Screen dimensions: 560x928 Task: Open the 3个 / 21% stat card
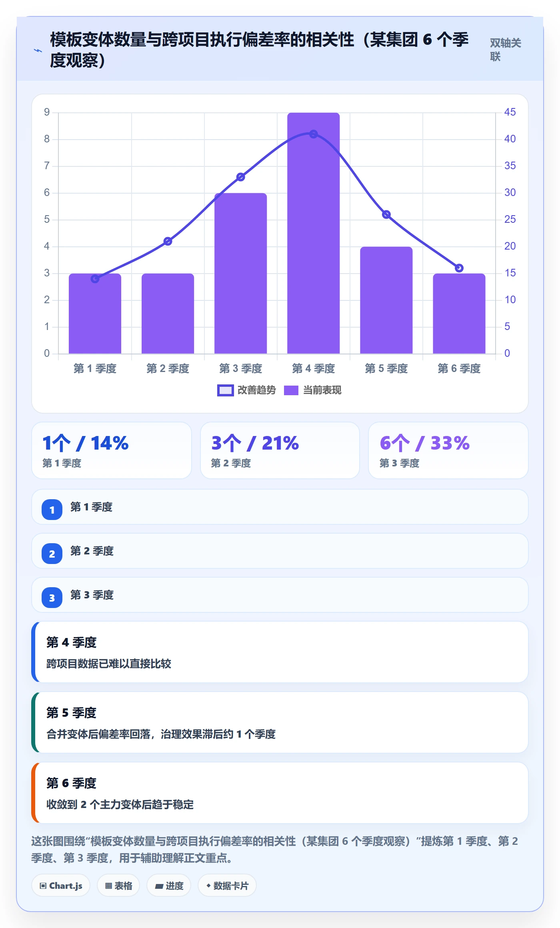point(280,450)
